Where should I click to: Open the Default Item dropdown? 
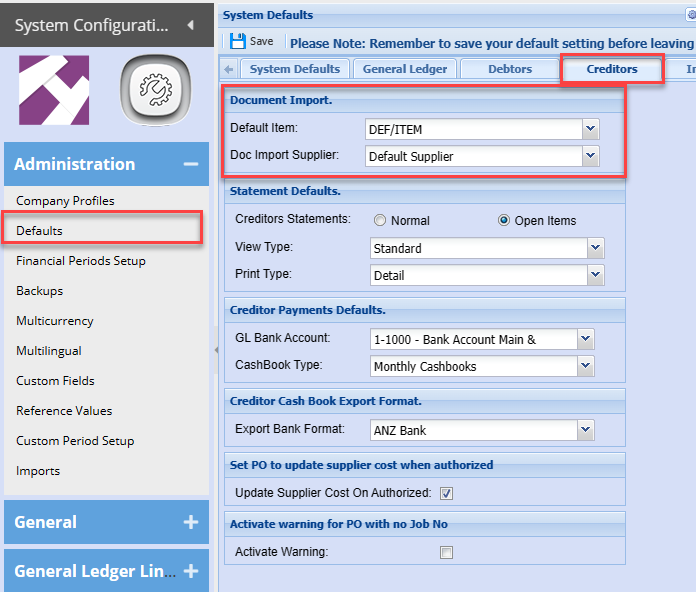pyautogui.click(x=591, y=129)
